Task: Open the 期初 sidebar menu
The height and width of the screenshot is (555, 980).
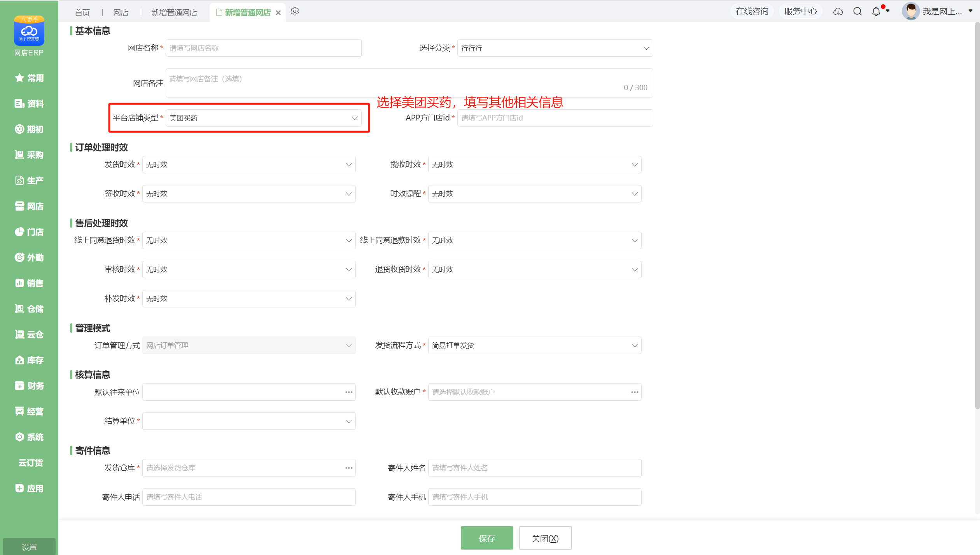Action: 29,129
